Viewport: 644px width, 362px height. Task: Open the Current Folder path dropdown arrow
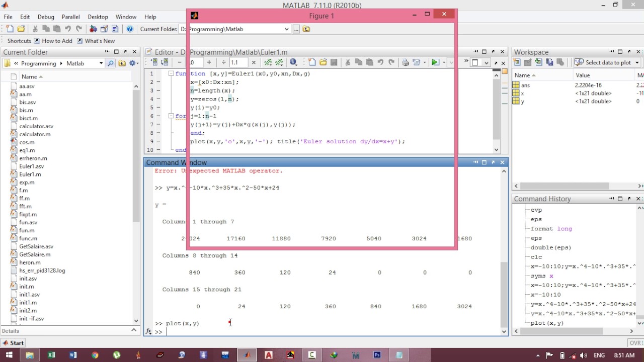[x=286, y=29]
